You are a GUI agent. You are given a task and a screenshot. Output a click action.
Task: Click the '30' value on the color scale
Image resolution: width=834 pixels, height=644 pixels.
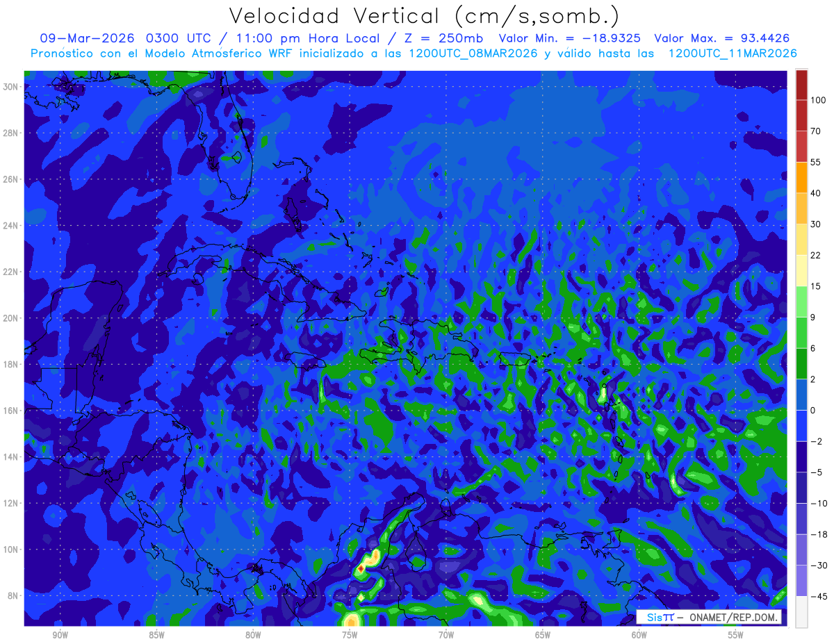click(x=816, y=224)
